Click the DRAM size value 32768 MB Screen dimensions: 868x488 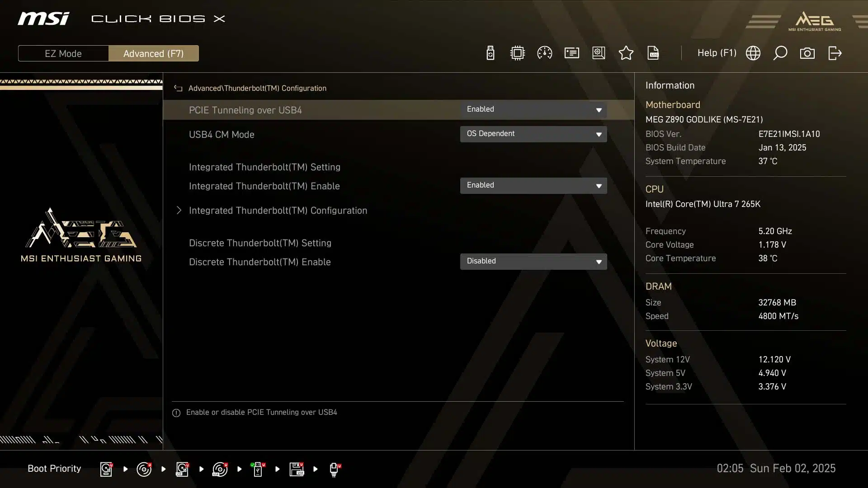click(x=777, y=303)
